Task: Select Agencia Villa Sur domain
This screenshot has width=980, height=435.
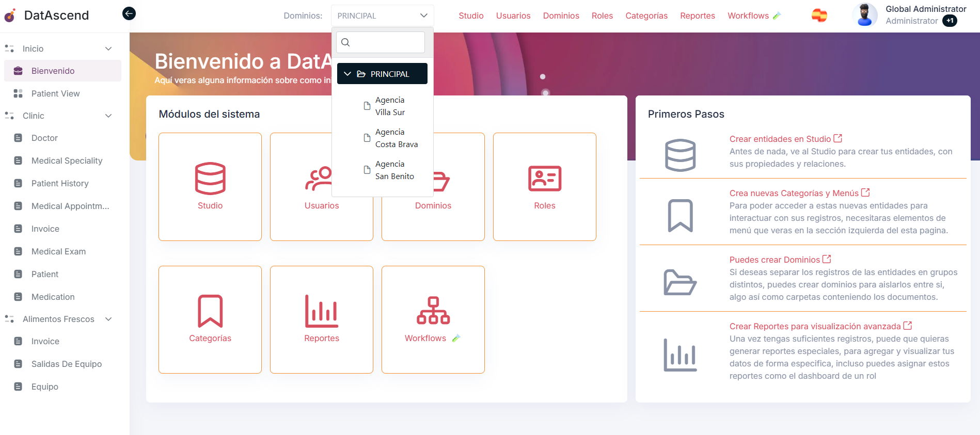Action: tap(390, 106)
